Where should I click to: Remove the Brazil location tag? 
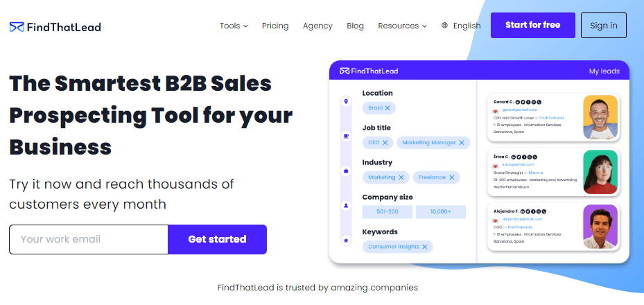click(x=388, y=108)
